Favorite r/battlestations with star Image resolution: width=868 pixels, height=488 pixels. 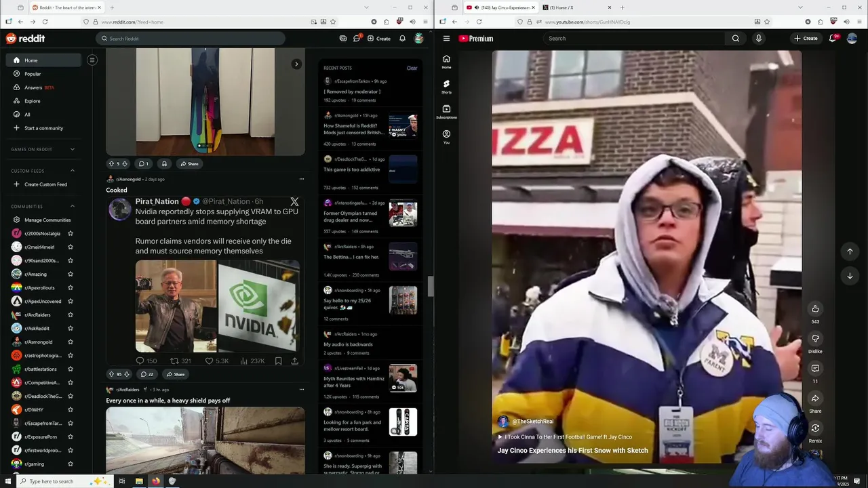pyautogui.click(x=70, y=369)
